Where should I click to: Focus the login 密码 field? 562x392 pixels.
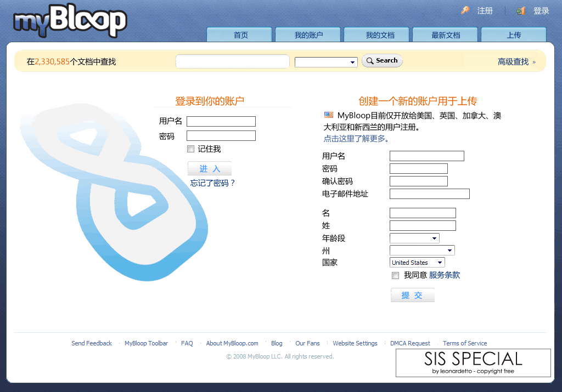pyautogui.click(x=221, y=135)
